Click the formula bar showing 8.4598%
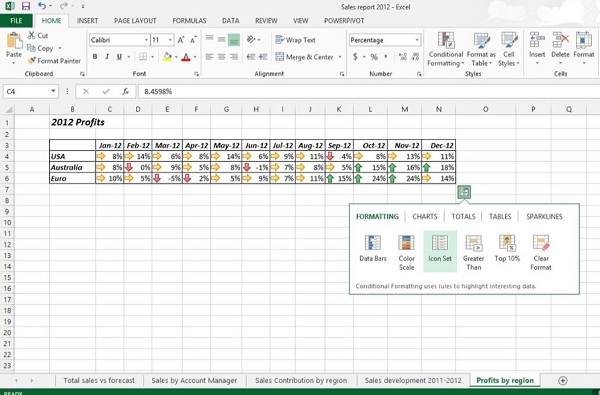Image resolution: width=600 pixels, height=395 pixels. click(x=369, y=91)
